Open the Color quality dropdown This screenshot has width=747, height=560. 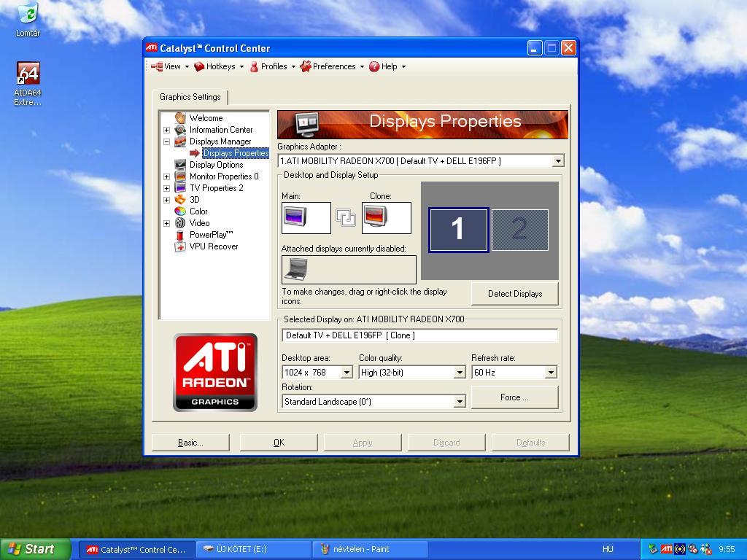coord(460,373)
